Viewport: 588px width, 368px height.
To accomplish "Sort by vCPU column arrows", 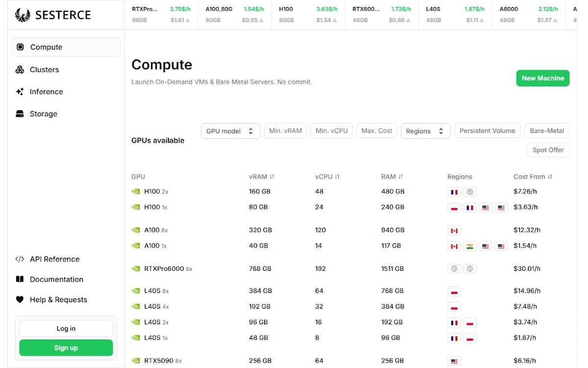I will 337,177.
